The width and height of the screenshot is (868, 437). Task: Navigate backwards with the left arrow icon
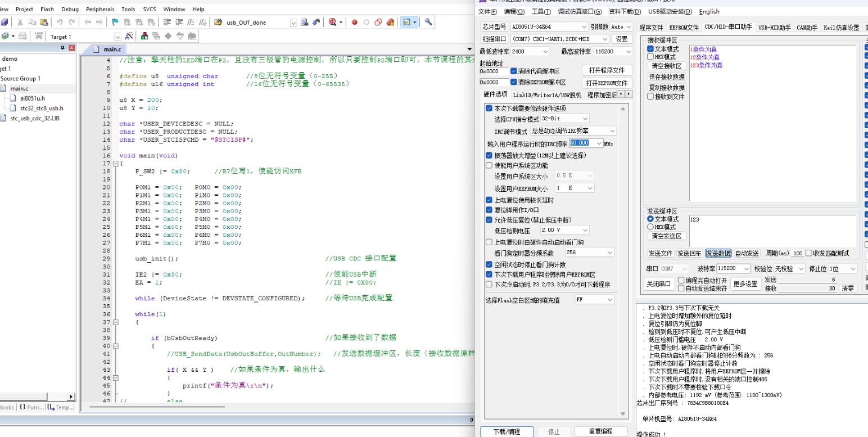[87, 22]
